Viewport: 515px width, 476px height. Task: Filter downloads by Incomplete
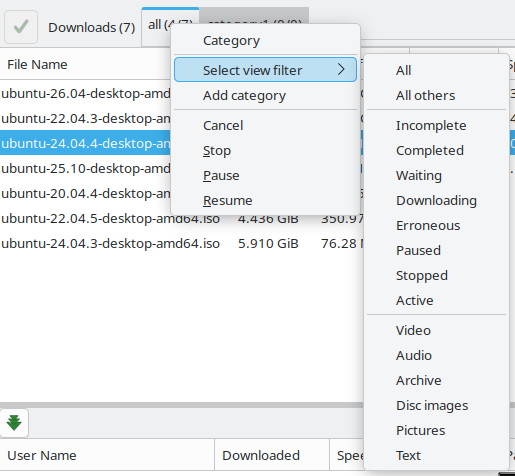coord(436,126)
